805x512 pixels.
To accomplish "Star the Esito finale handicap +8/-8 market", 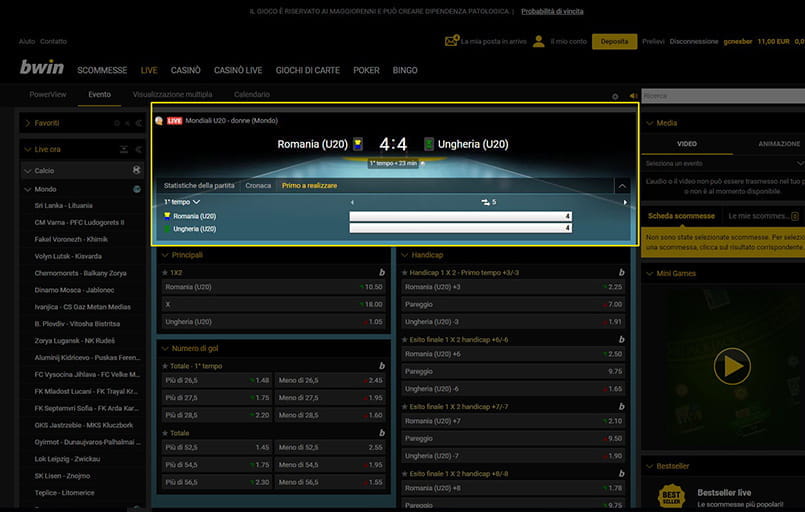I will coord(405,473).
